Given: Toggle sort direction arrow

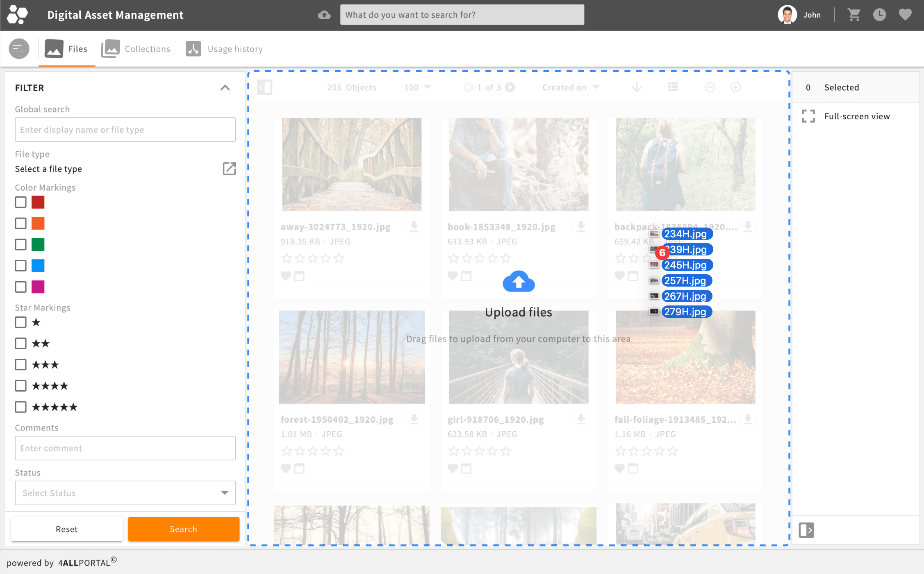Looking at the screenshot, I should (637, 87).
